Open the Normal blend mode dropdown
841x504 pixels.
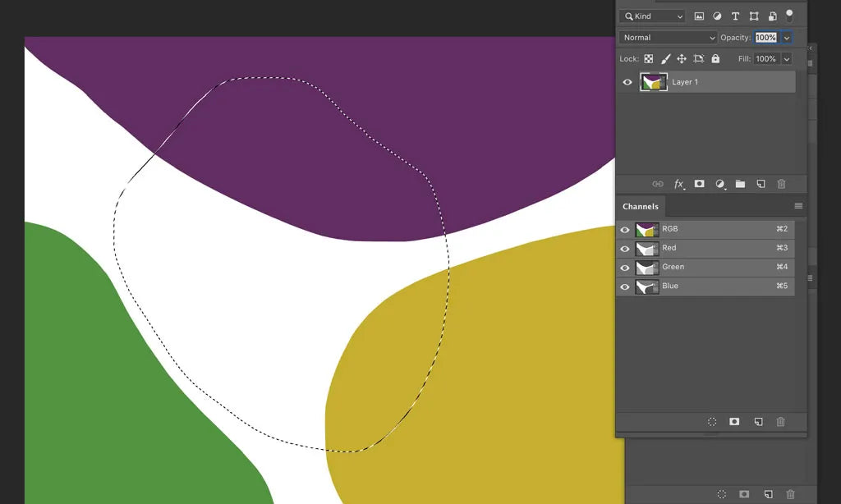(668, 38)
